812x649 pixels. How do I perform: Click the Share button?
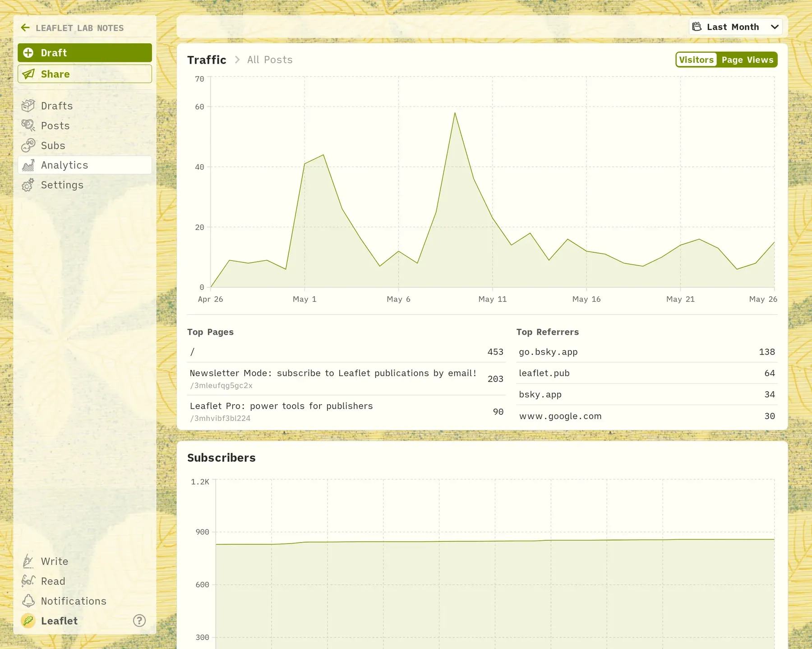[x=85, y=74]
